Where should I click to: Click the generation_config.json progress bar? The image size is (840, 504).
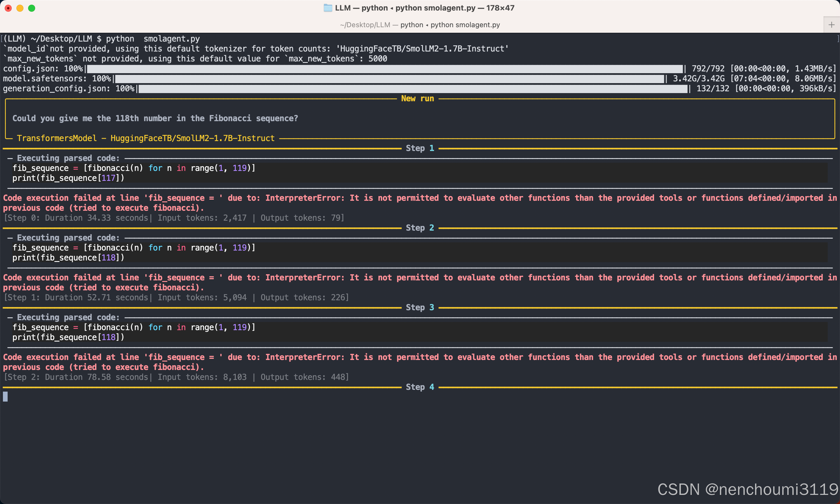point(413,89)
